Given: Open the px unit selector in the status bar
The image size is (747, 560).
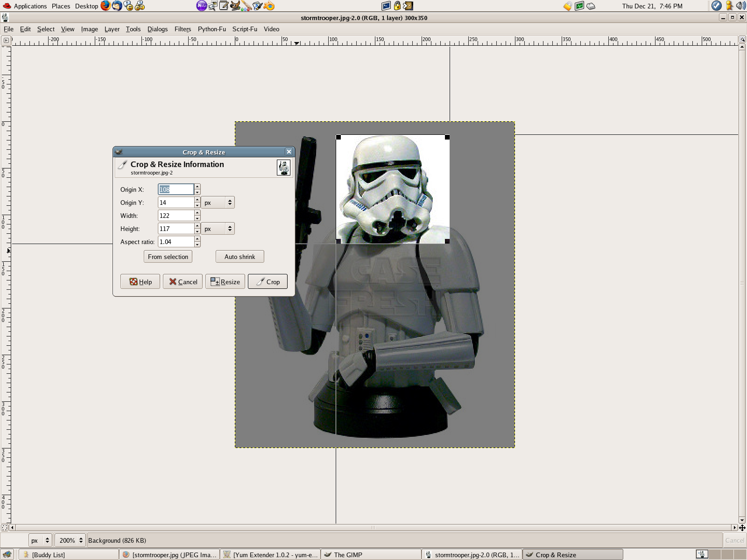Looking at the screenshot, I should 40,540.
